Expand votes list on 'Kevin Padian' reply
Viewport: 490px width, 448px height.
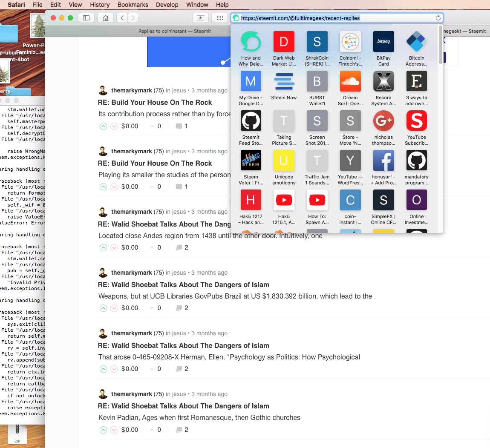pos(156,430)
